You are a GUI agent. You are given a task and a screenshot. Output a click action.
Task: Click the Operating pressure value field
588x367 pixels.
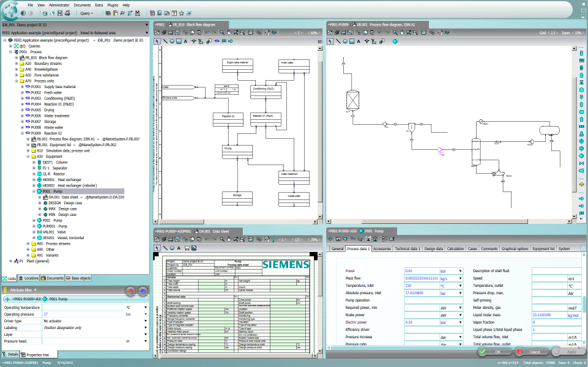tap(83, 314)
